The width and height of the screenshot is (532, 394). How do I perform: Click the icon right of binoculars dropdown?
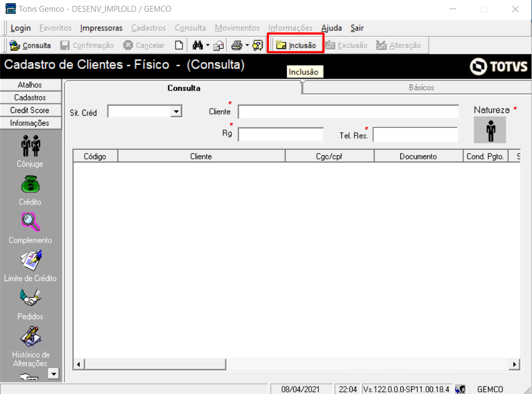(x=218, y=46)
